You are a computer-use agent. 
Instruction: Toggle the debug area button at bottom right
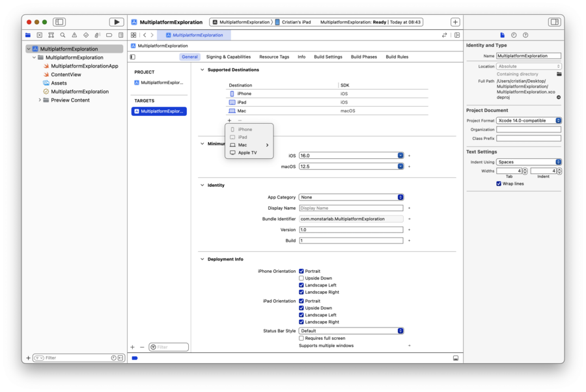[x=456, y=358]
